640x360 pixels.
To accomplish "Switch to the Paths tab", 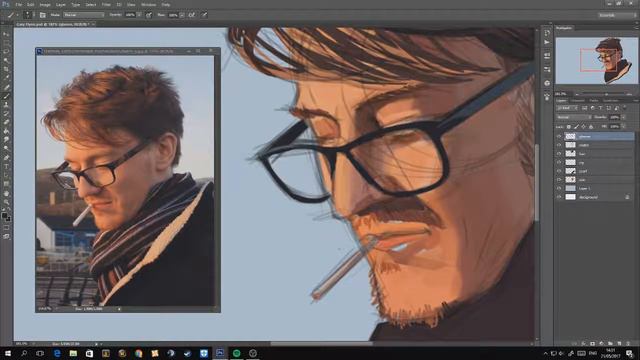I will pos(594,100).
